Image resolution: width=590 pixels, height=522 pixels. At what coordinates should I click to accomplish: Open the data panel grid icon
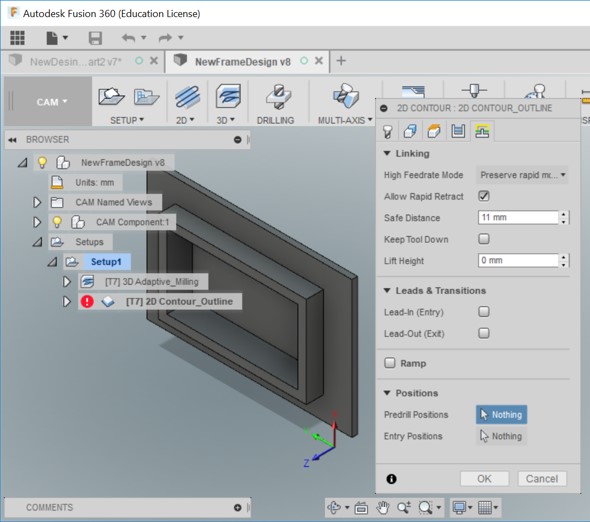[x=17, y=38]
